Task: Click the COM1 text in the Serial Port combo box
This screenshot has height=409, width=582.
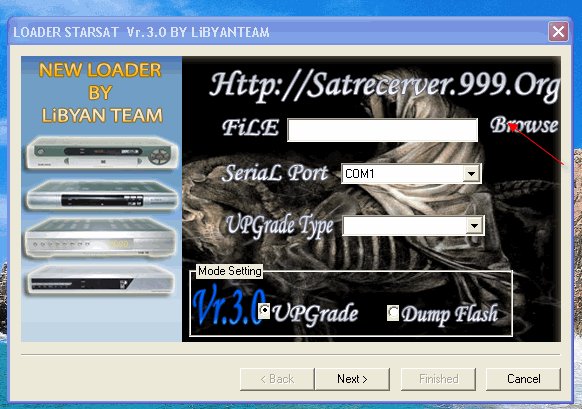Action: [360, 173]
